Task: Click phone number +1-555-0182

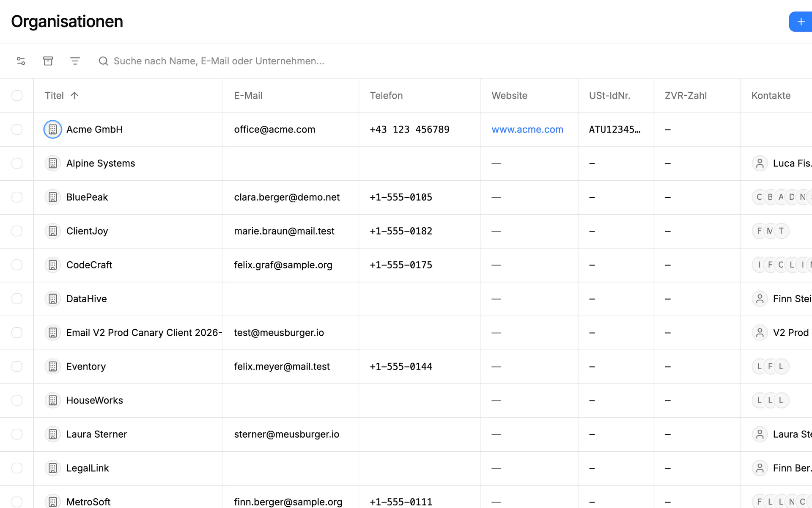Action: 401,231
